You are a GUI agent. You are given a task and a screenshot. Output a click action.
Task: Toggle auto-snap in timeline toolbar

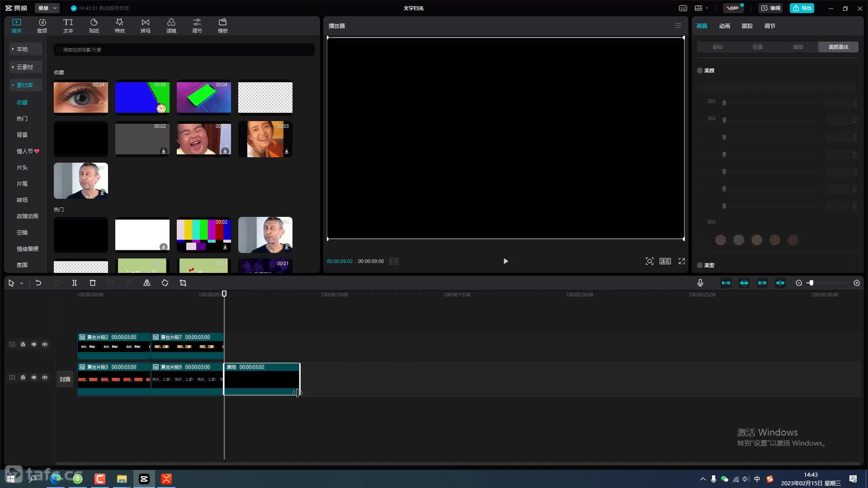(744, 283)
